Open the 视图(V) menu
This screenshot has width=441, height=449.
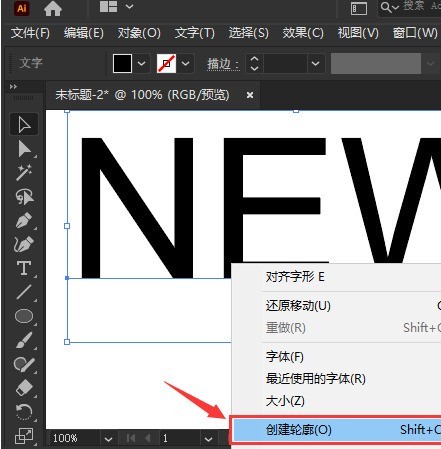[x=358, y=33]
